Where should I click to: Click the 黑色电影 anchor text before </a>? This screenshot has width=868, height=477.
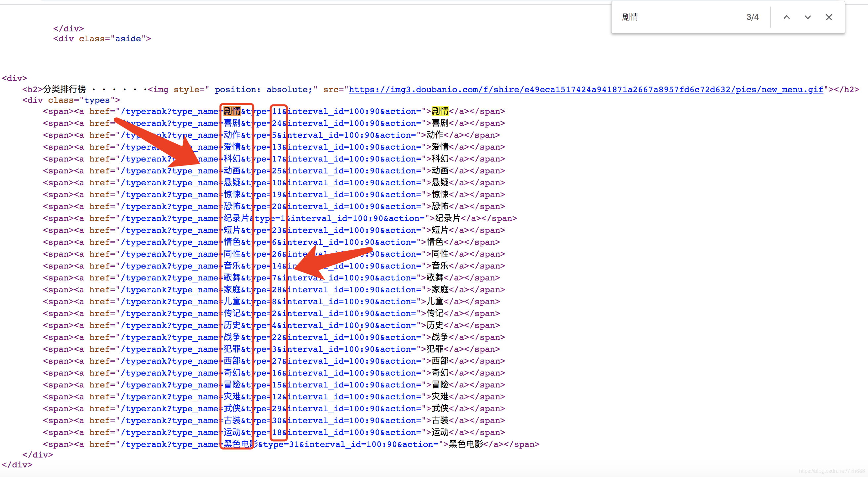466,444
